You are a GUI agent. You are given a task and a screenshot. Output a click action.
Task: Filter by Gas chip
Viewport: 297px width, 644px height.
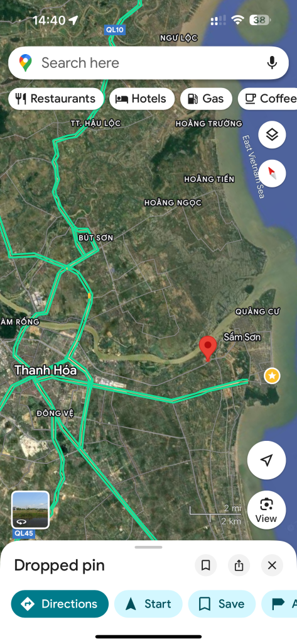pos(206,99)
